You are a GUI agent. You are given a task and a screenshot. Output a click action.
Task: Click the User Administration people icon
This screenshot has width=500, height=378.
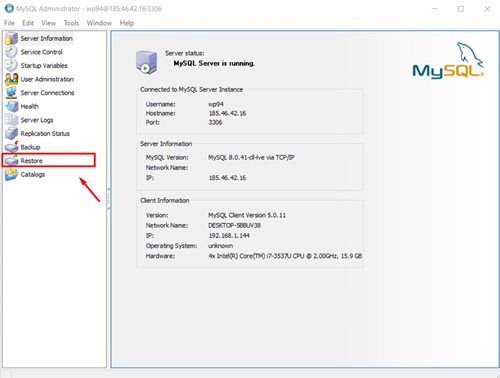pos(11,79)
